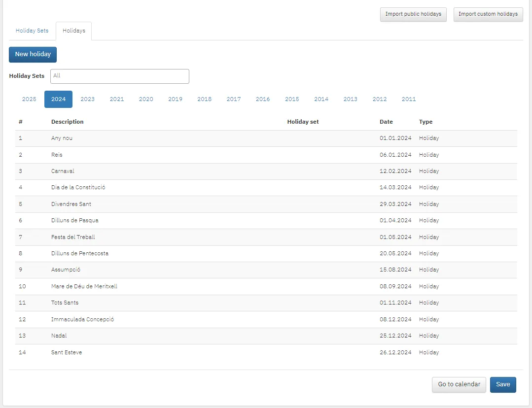This screenshot has width=532, height=408.
Task: Go to year 2016
Action: 263,99
